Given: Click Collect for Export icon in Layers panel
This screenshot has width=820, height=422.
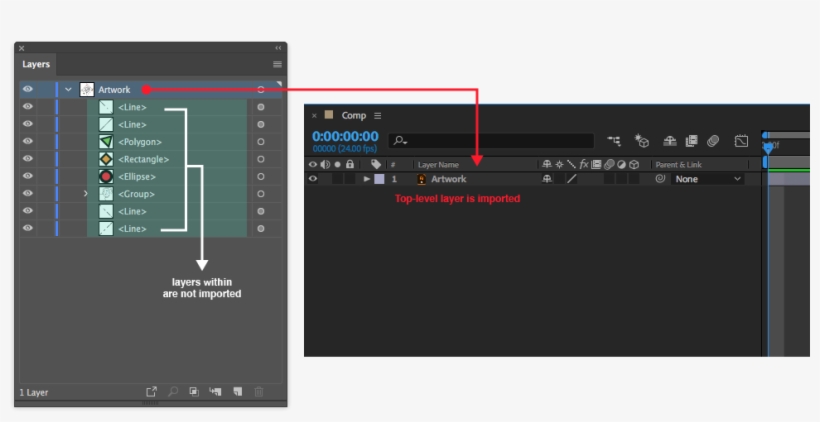Looking at the screenshot, I should point(151,391).
